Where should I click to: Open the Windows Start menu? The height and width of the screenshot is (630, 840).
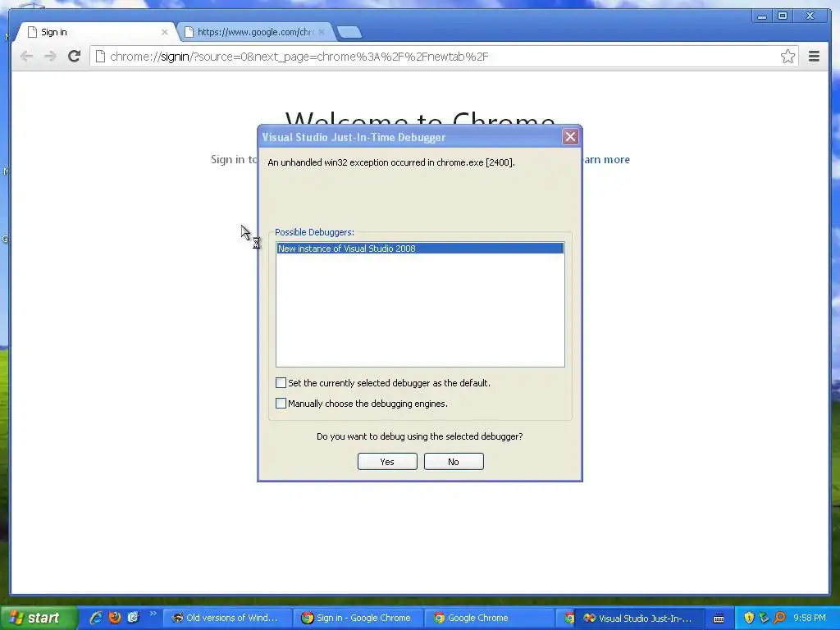[x=38, y=618]
